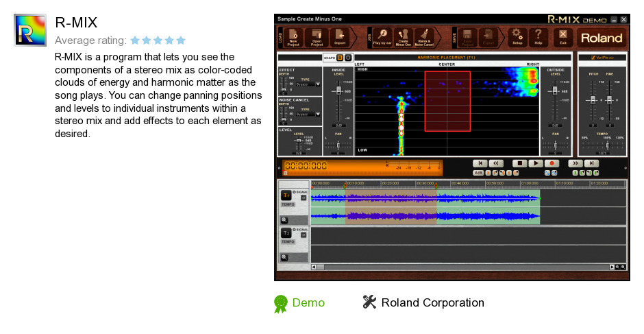Choose the square selection shape
Image resolution: width=644 pixels, height=334 pixels.
(x=340, y=58)
